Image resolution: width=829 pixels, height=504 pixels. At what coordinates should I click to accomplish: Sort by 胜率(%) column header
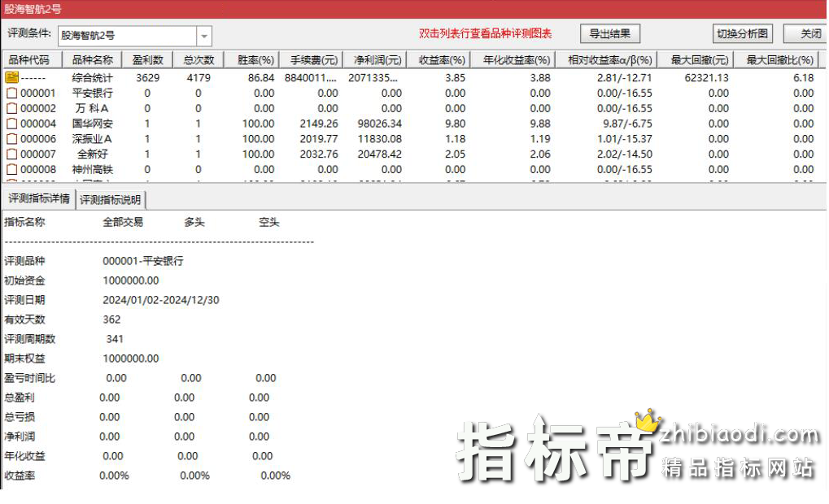point(251,59)
